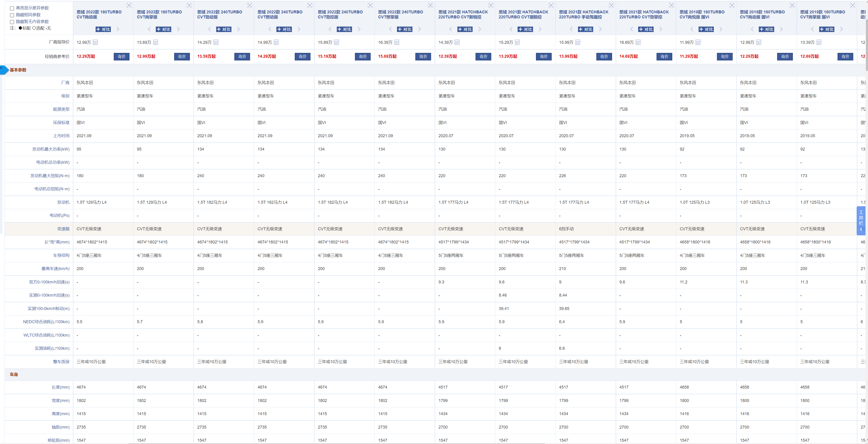Click 询价 next to 13.99万起
Viewport: 868px width, 444px height.
[x=604, y=57]
